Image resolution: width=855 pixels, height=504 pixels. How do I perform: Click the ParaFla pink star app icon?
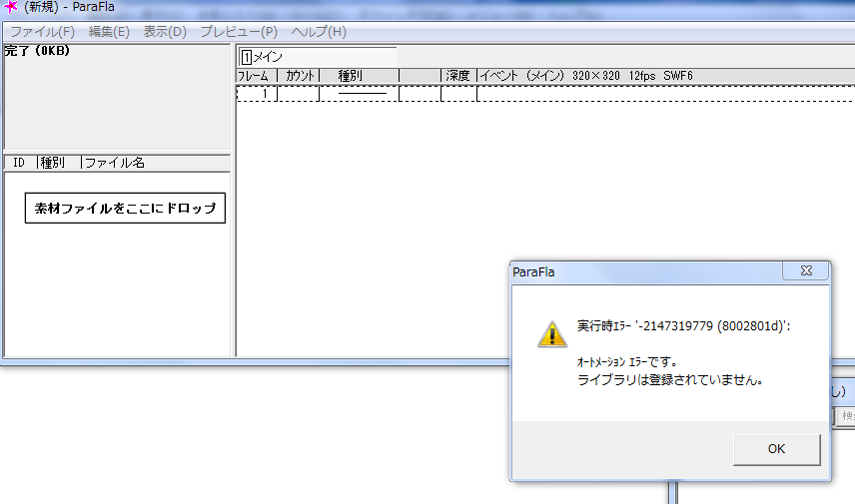click(x=10, y=7)
